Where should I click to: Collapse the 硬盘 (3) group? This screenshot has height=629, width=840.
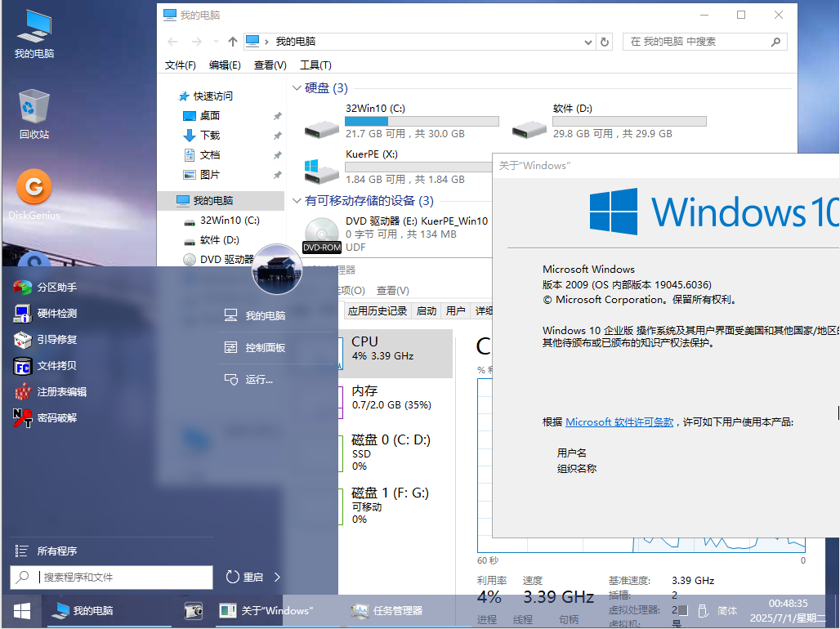pos(297,88)
